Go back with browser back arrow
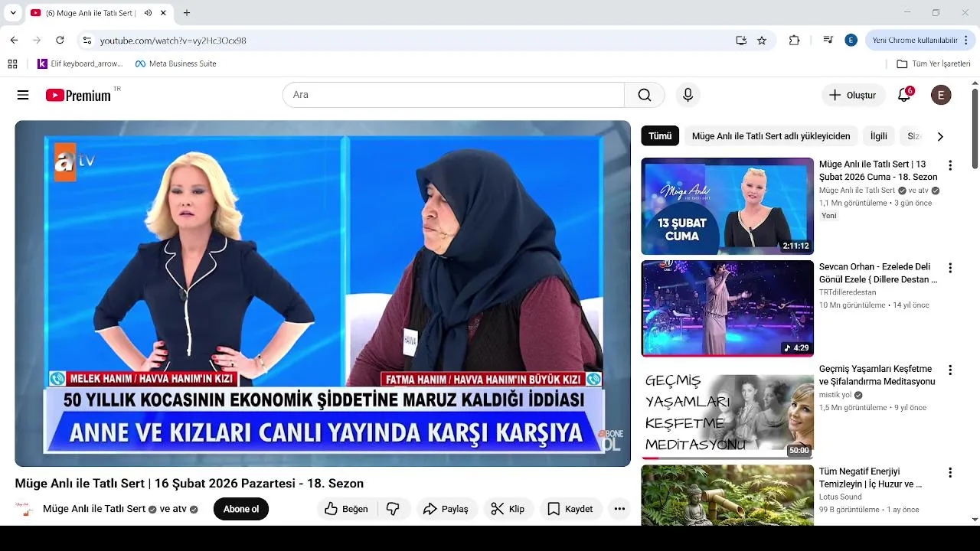The height and width of the screenshot is (551, 980). 14,41
